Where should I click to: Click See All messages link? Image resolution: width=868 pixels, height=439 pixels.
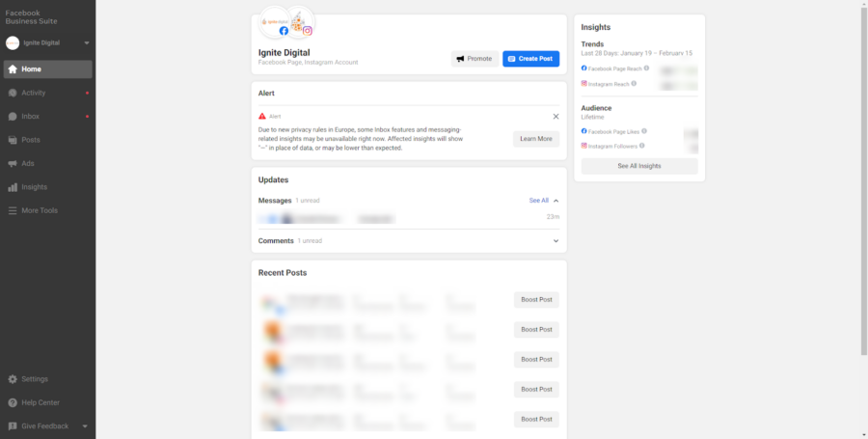point(538,201)
